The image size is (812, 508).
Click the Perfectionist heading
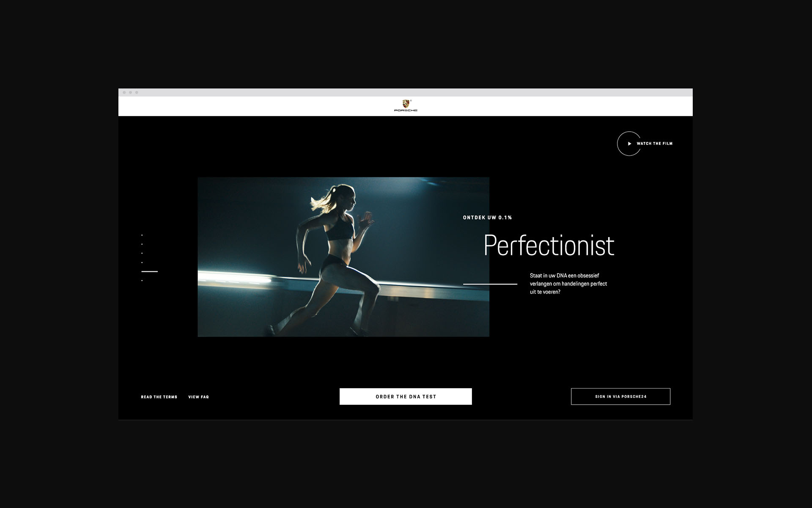[x=549, y=245]
